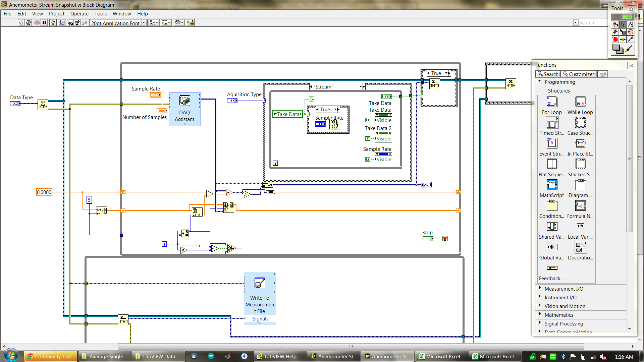This screenshot has height=362, width=644.
Task: Click the Write To Measurement File VI
Action: (x=260, y=298)
